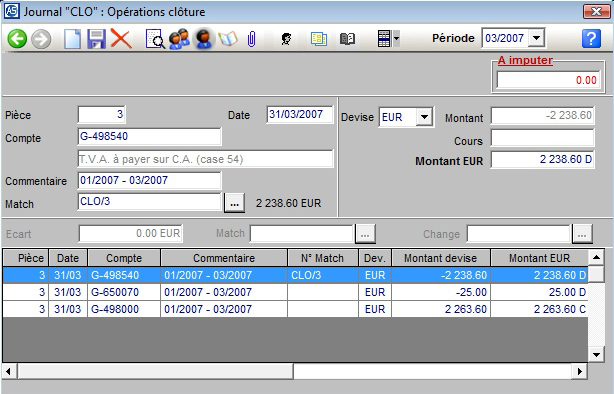Click the N° Match column header
The image size is (614, 394).
(323, 258)
